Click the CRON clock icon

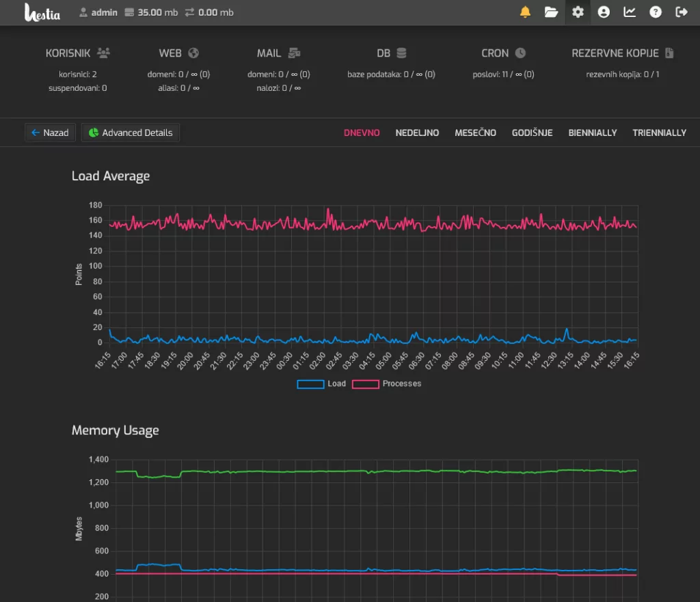coord(520,53)
